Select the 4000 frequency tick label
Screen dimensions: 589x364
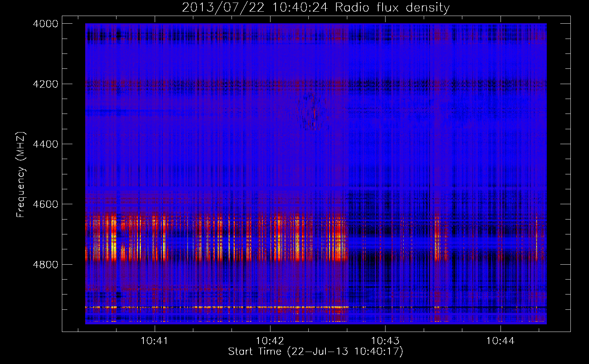[x=46, y=24]
